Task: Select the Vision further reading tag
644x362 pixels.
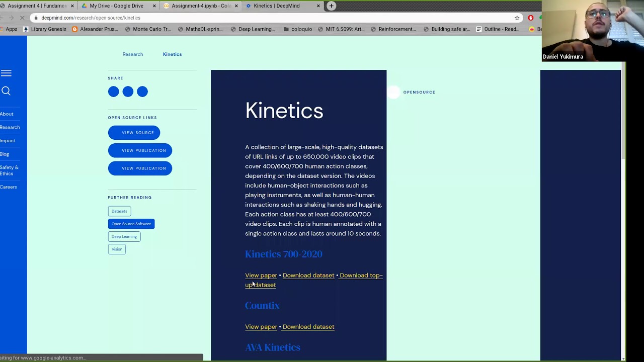Action: click(117, 249)
